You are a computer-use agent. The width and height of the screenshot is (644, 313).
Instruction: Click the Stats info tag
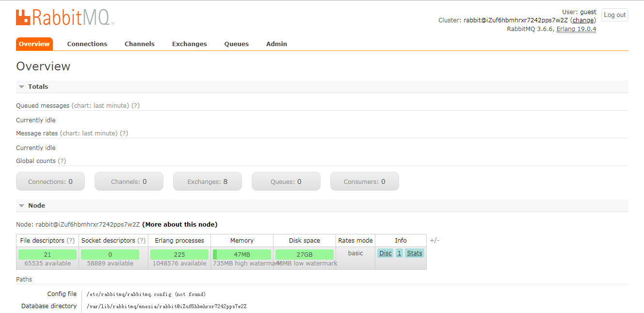click(x=415, y=253)
